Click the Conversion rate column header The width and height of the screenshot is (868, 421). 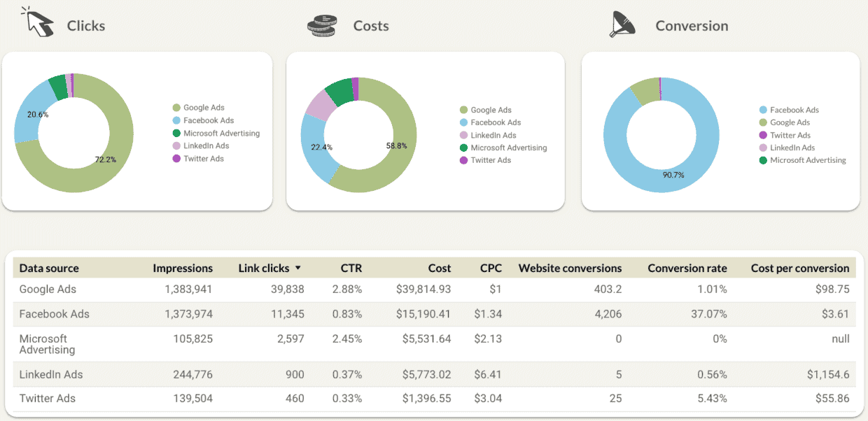pos(687,268)
